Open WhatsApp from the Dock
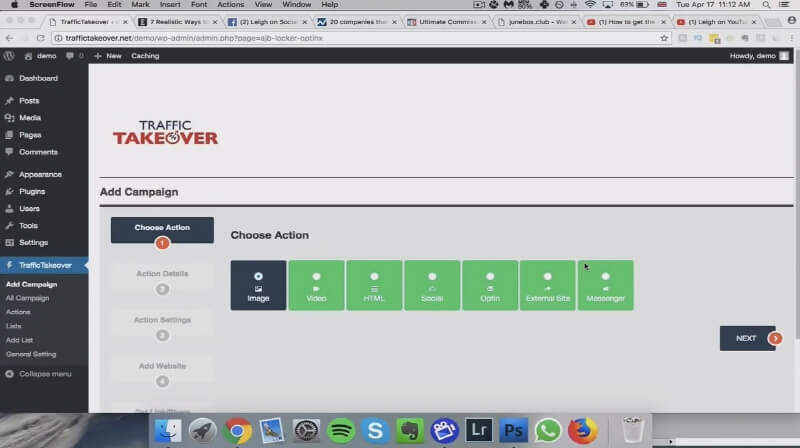Image resolution: width=800 pixels, height=448 pixels. click(x=547, y=431)
